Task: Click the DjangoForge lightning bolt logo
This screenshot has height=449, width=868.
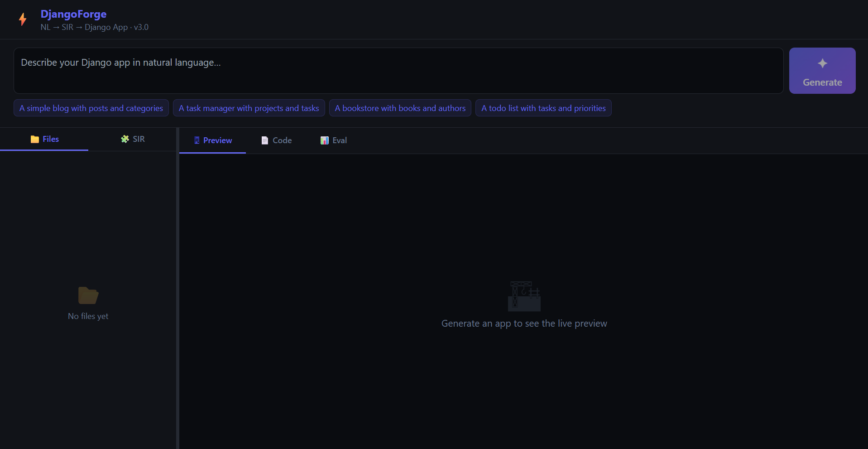Action: click(x=23, y=19)
